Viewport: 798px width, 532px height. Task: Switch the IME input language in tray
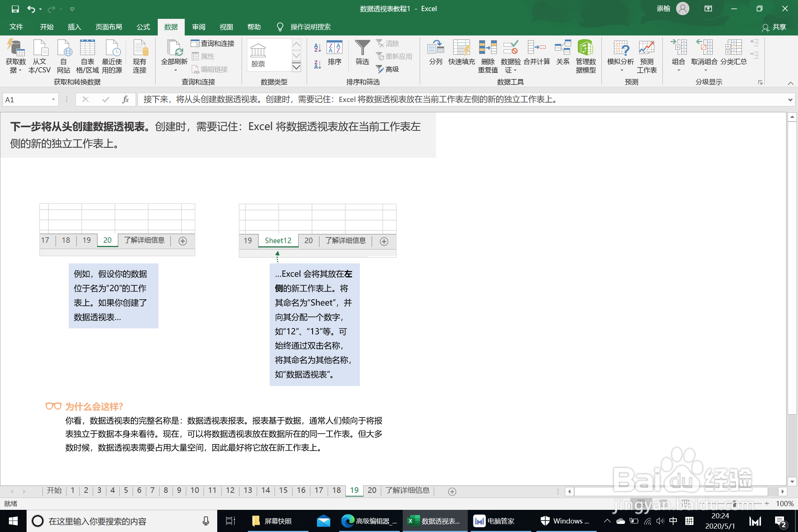click(x=673, y=521)
